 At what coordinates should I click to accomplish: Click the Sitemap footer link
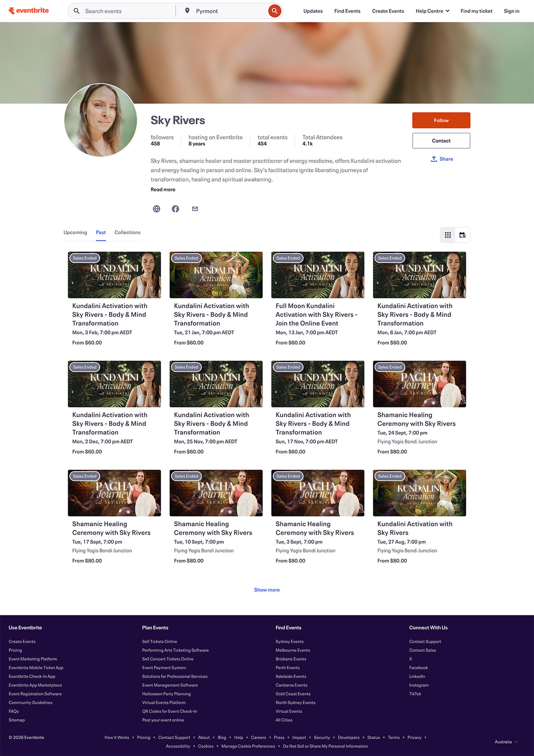(x=16, y=720)
